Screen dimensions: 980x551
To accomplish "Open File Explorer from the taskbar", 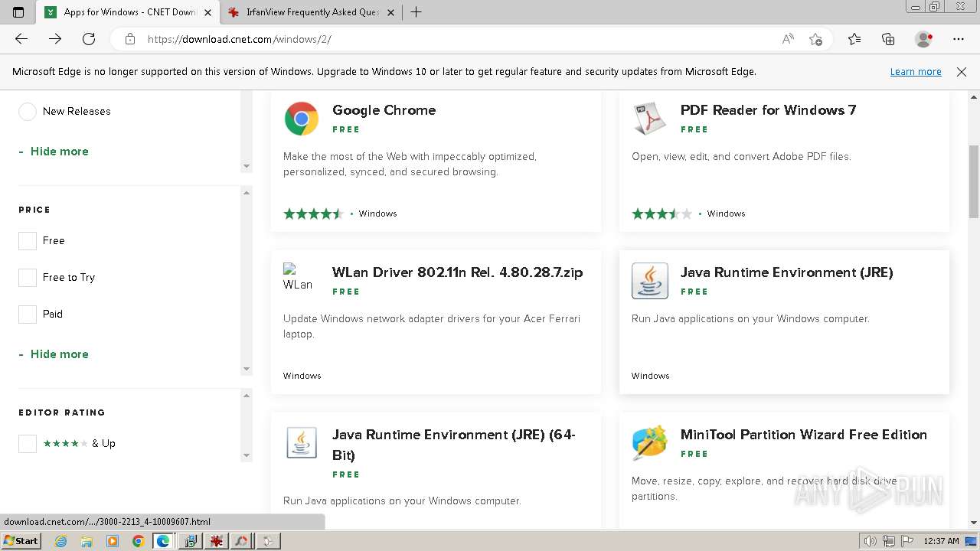I will pyautogui.click(x=87, y=541).
